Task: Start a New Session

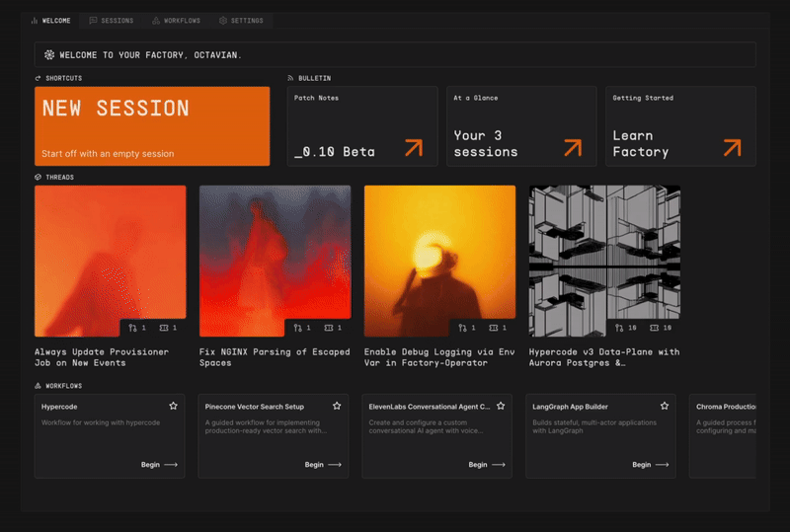Action: (152, 126)
